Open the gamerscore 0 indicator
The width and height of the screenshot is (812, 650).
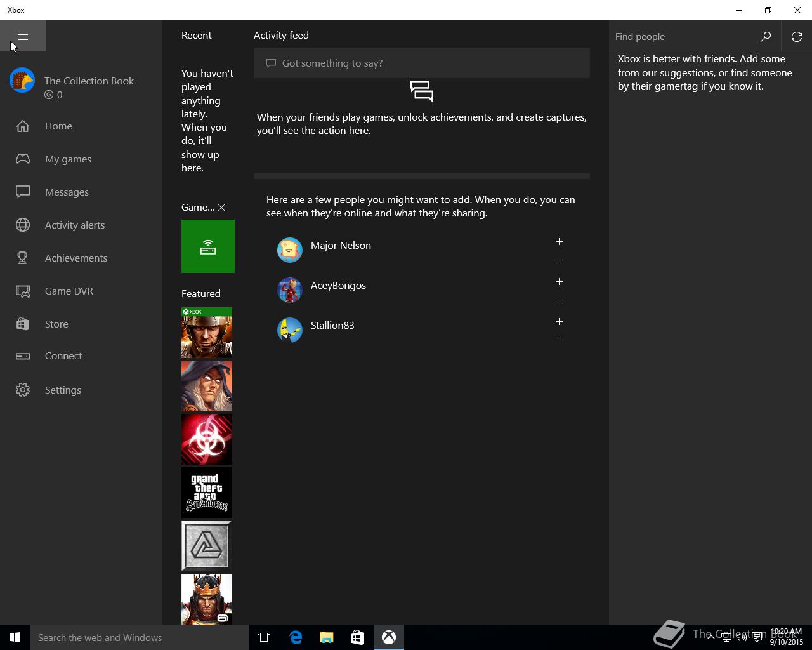(53, 95)
